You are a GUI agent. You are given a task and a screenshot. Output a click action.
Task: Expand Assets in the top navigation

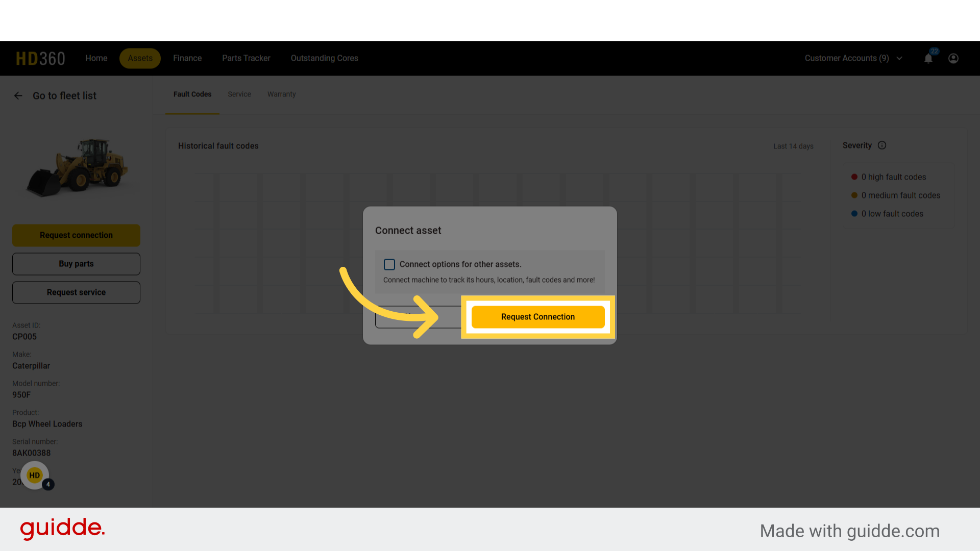[x=140, y=58]
